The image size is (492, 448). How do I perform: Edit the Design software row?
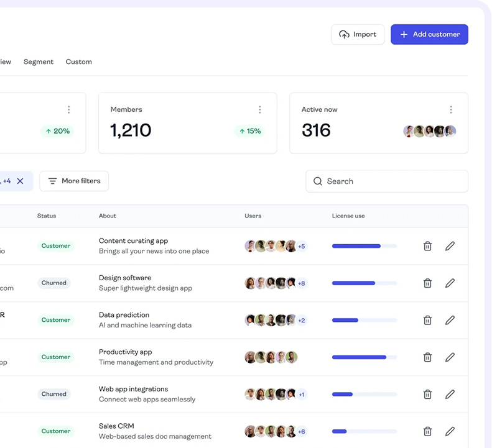tap(450, 283)
